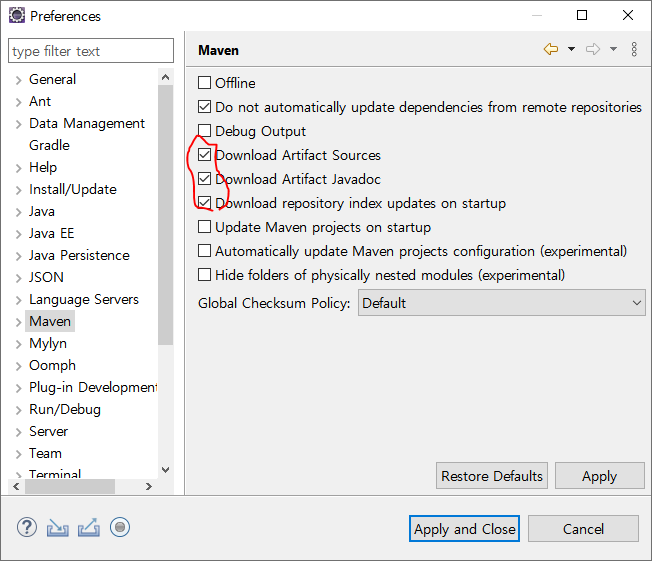Toggle Do not automatically update dependencies checkbox
This screenshot has height=561, width=652.
(x=204, y=107)
